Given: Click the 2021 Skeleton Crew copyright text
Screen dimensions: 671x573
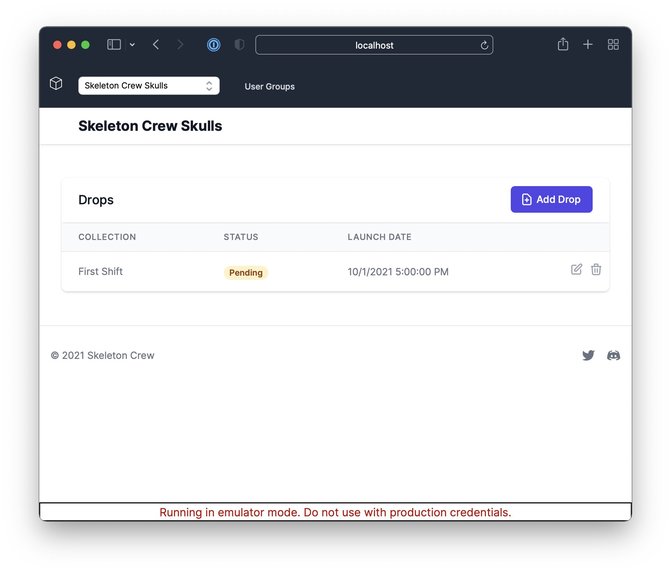Looking at the screenshot, I should 102,355.
